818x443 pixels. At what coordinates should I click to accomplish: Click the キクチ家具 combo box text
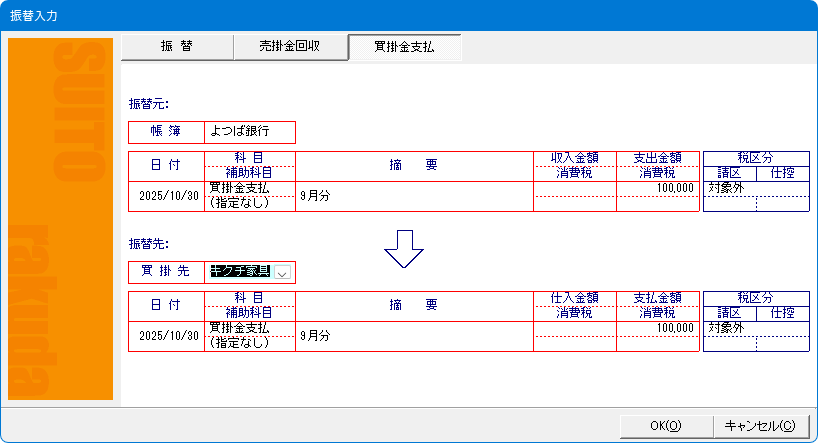click(240, 273)
